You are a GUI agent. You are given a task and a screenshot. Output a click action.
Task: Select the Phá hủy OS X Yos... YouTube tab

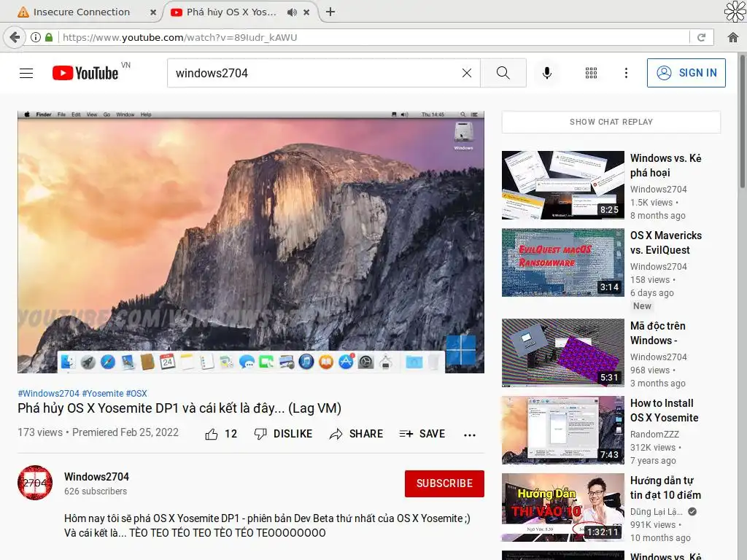coord(231,12)
